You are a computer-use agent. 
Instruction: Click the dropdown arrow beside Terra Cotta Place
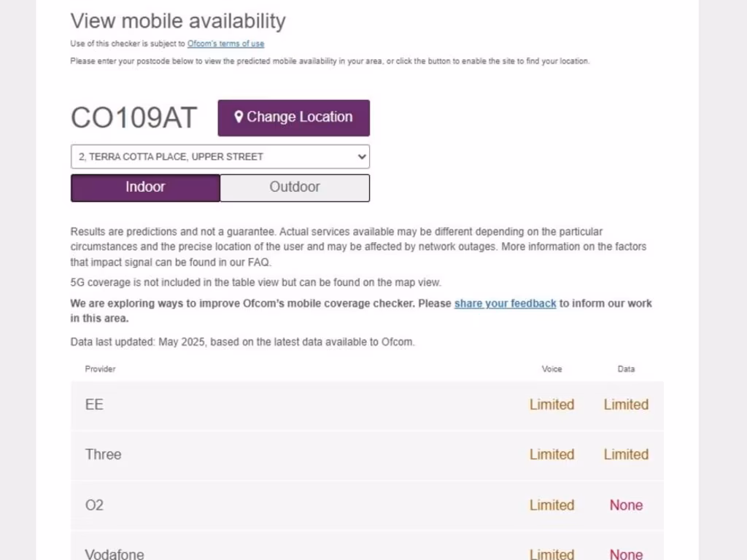(361, 157)
